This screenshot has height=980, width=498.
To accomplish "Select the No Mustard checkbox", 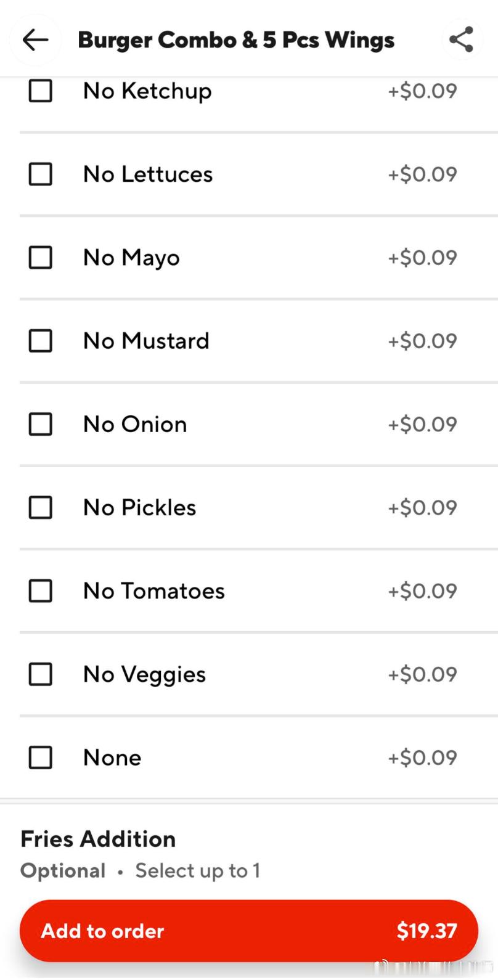I will pyautogui.click(x=41, y=341).
